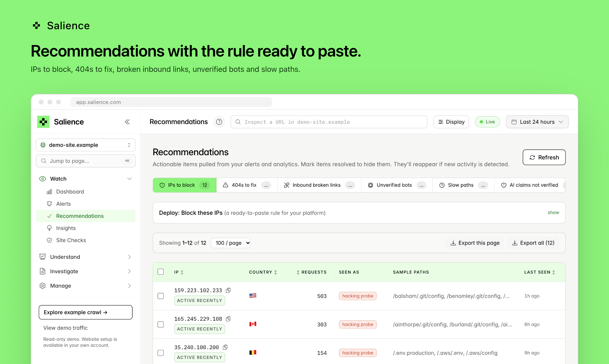Copy IP 35.240.100.200 with copy icon

[x=225, y=347]
